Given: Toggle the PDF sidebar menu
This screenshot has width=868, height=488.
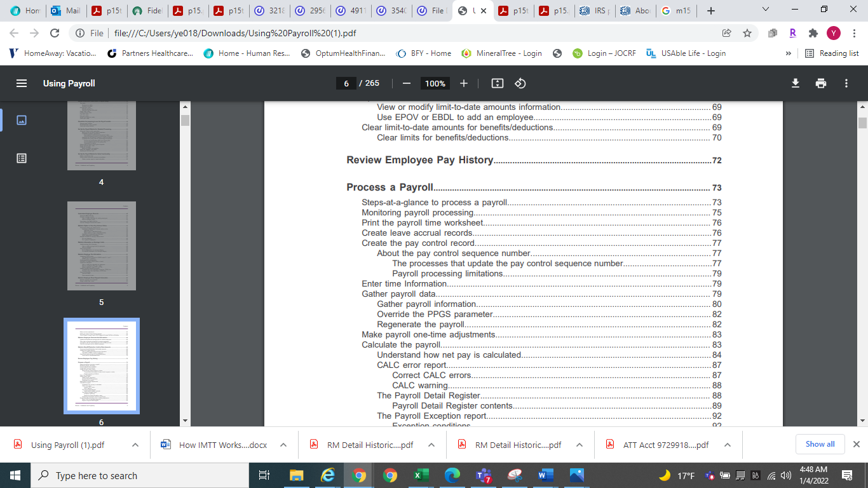Looking at the screenshot, I should [22, 83].
